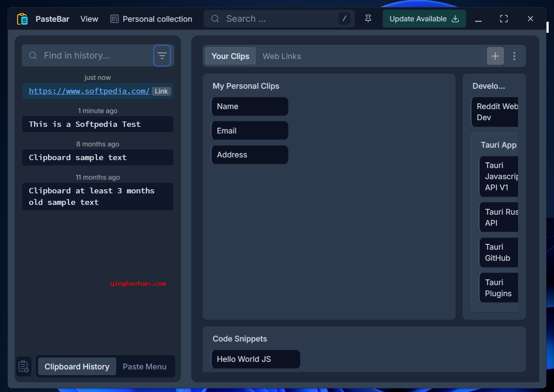Click the 'just now' timestamp
The height and width of the screenshot is (392, 554).
tap(98, 78)
